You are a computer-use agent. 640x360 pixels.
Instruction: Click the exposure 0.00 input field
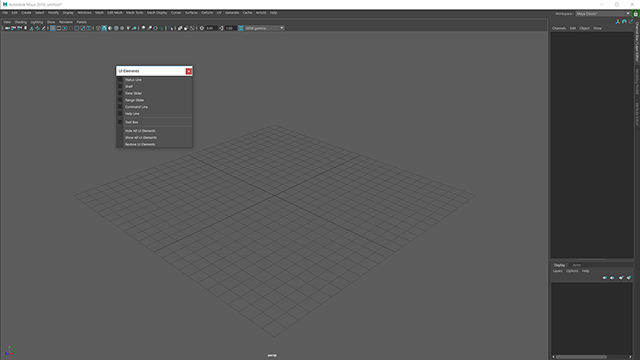click(210, 28)
